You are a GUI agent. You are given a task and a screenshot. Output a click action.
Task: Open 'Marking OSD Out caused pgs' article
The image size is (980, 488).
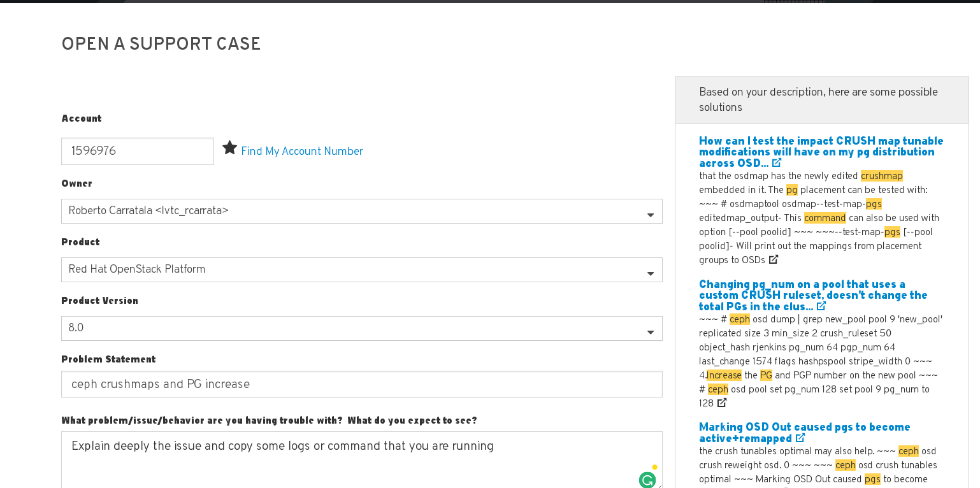click(804, 427)
